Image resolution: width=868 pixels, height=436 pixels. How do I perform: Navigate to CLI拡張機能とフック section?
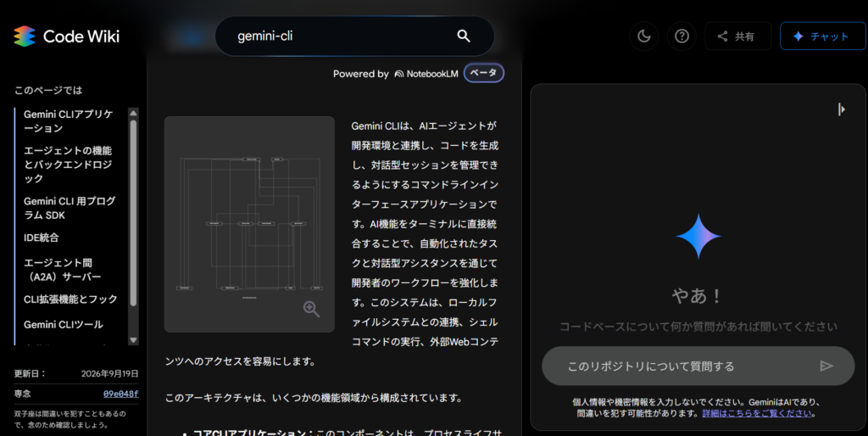[70, 299]
